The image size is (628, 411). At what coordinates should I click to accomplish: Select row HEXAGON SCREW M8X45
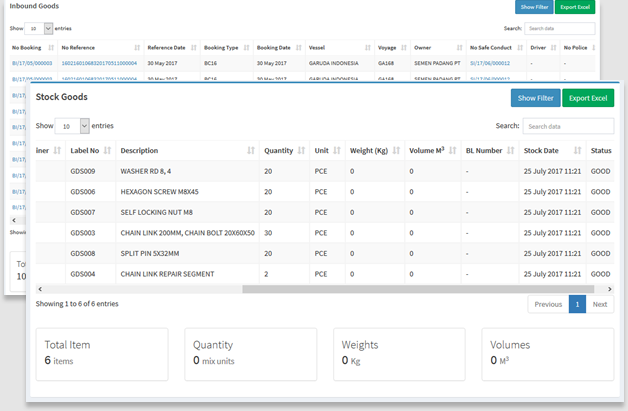click(x=324, y=192)
